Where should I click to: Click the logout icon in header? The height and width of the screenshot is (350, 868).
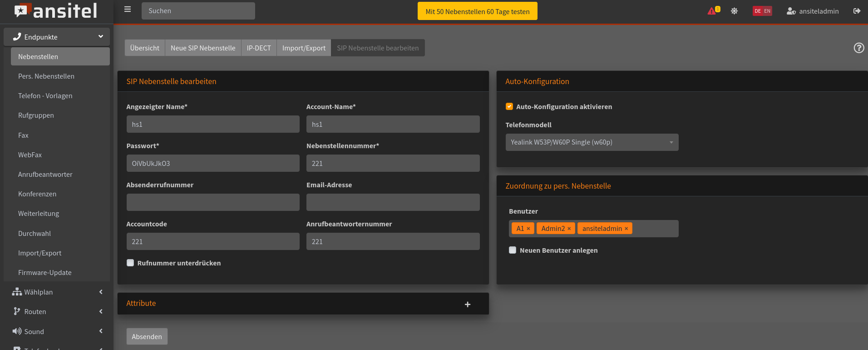click(857, 11)
